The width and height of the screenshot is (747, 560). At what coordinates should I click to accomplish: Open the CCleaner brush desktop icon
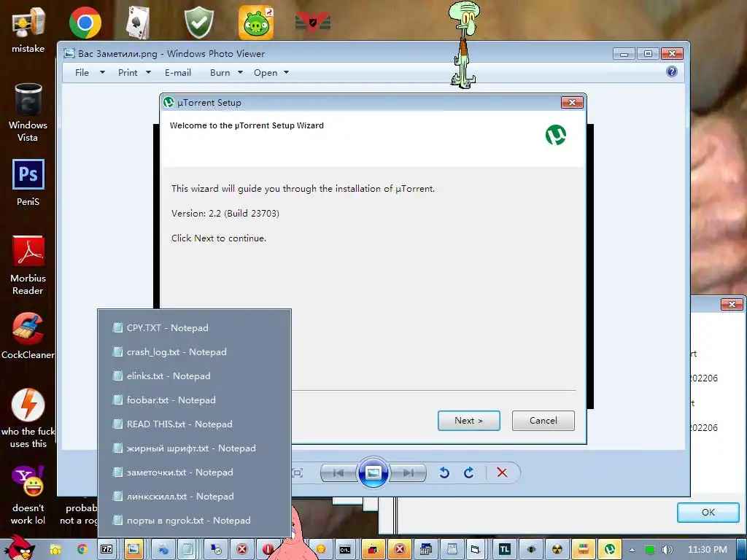[28, 335]
